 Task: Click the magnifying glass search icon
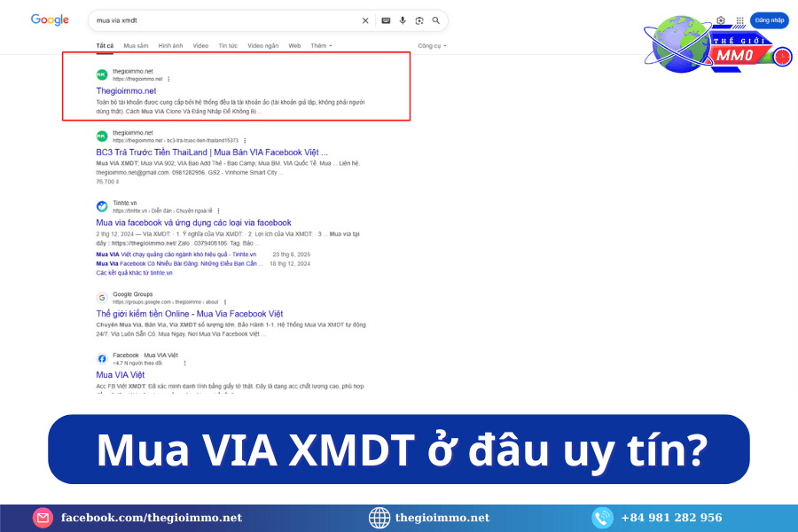[435, 20]
